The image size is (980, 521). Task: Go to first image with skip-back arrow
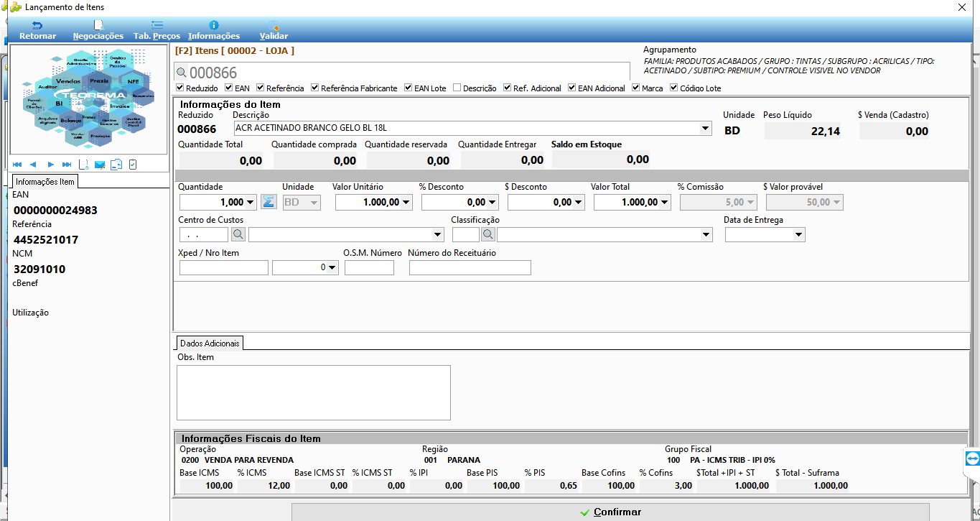coord(17,165)
